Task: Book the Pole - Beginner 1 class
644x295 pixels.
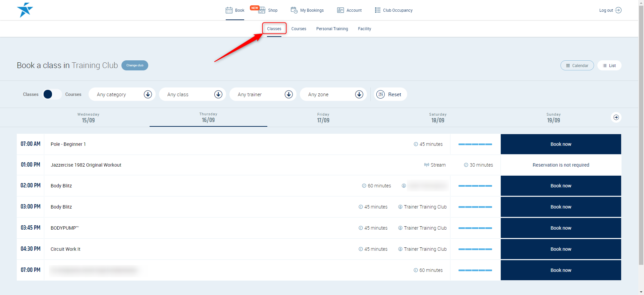Action: pyautogui.click(x=560, y=144)
